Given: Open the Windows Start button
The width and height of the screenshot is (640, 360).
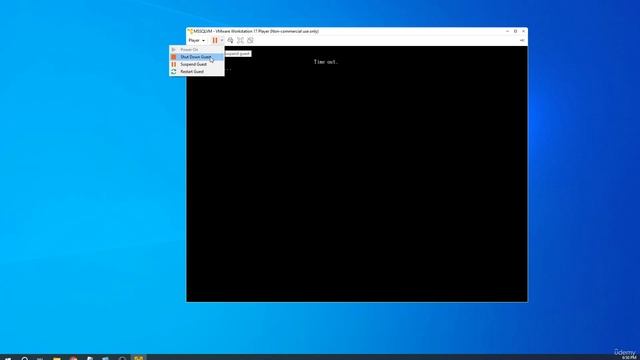Looking at the screenshot, I should (8, 358).
